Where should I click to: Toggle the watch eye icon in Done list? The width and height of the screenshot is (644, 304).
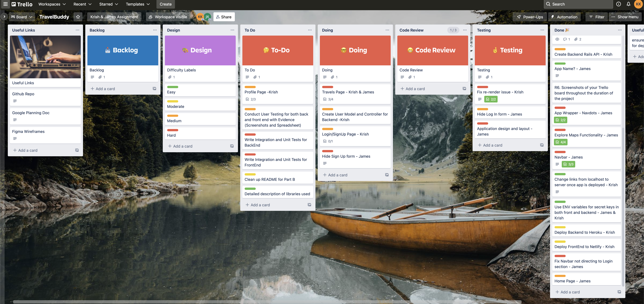point(557,39)
